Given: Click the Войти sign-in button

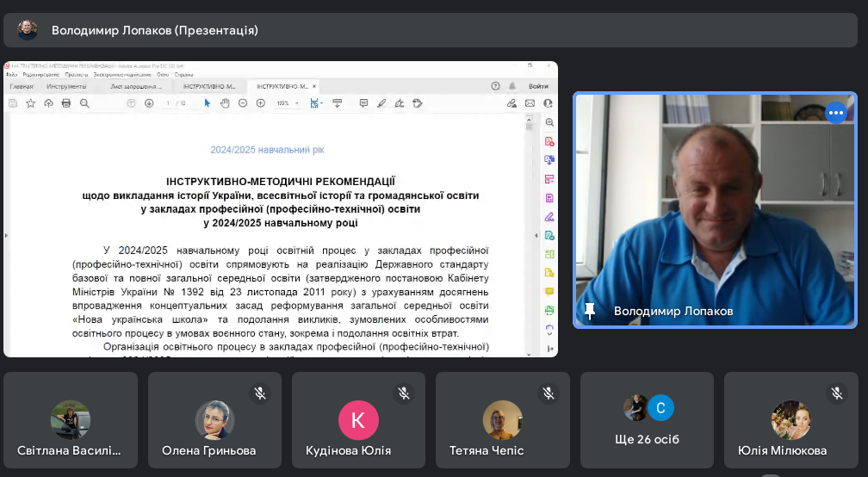Looking at the screenshot, I should pos(538,86).
